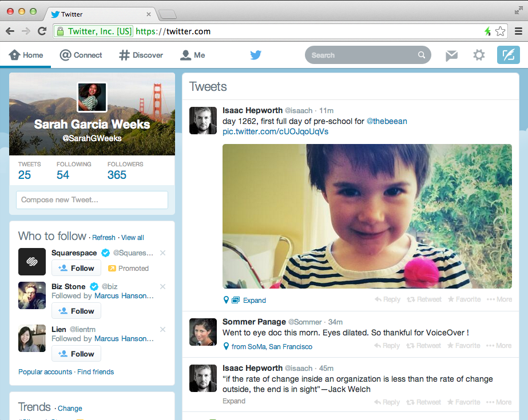Viewport: 528px width, 420px height.
Task: Follow the Squarespace account
Action: tap(76, 267)
